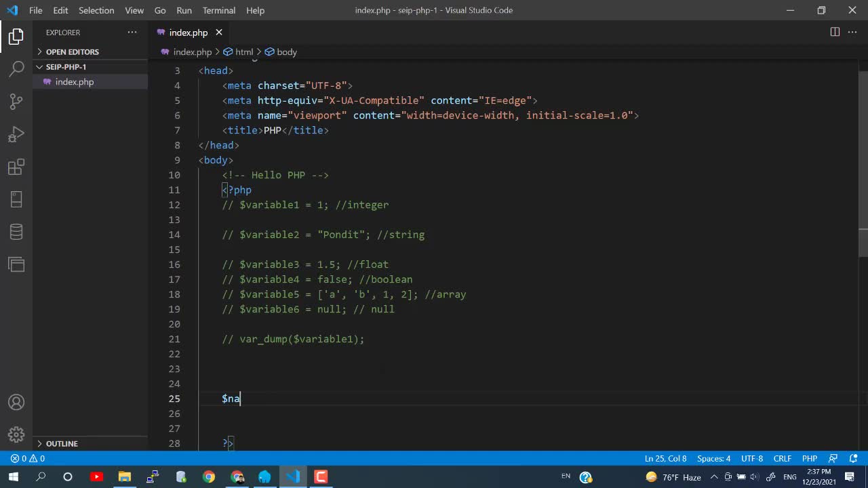
Task: Open the Run and Debug view
Action: (x=16, y=134)
